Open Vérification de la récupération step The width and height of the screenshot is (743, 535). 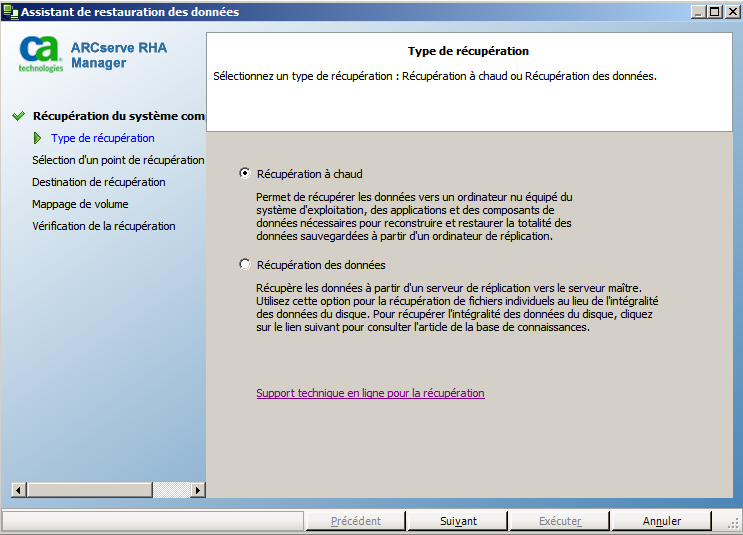[104, 226]
